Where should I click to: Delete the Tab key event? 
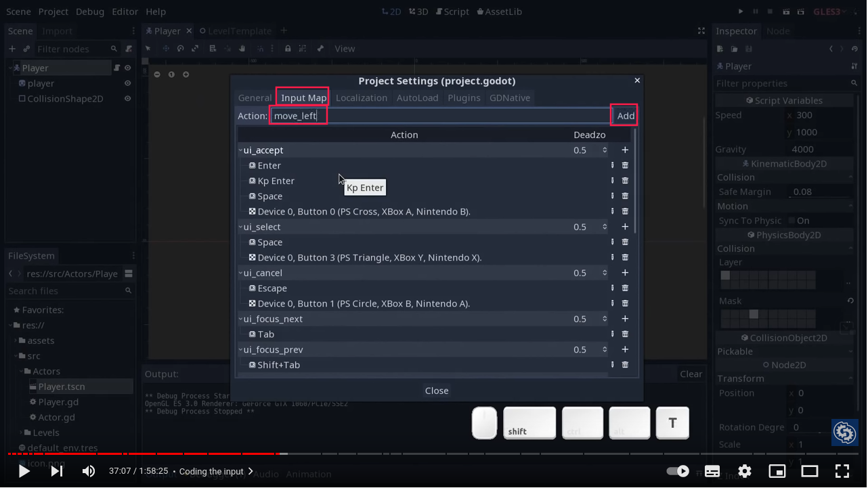(x=625, y=334)
